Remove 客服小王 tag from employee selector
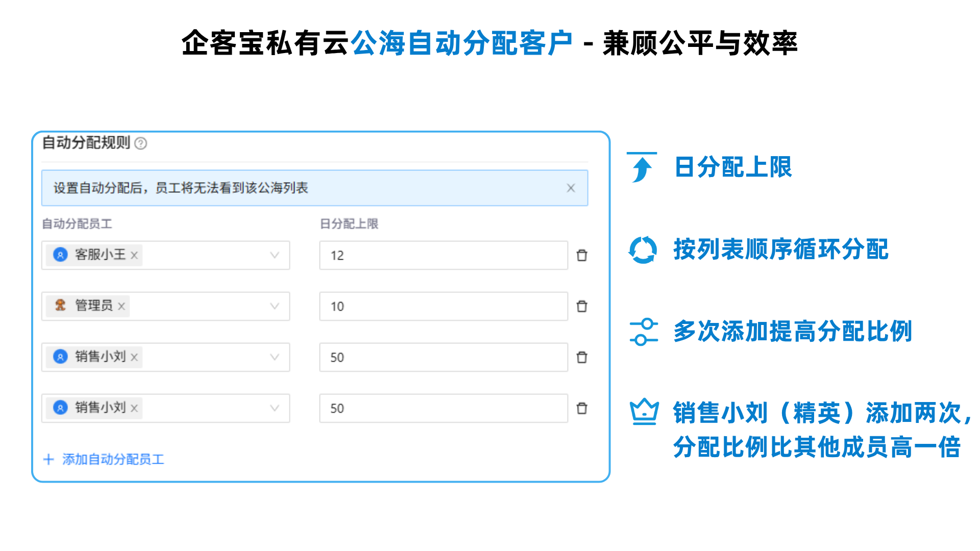Viewport: 980px width, 551px height. [x=134, y=255]
